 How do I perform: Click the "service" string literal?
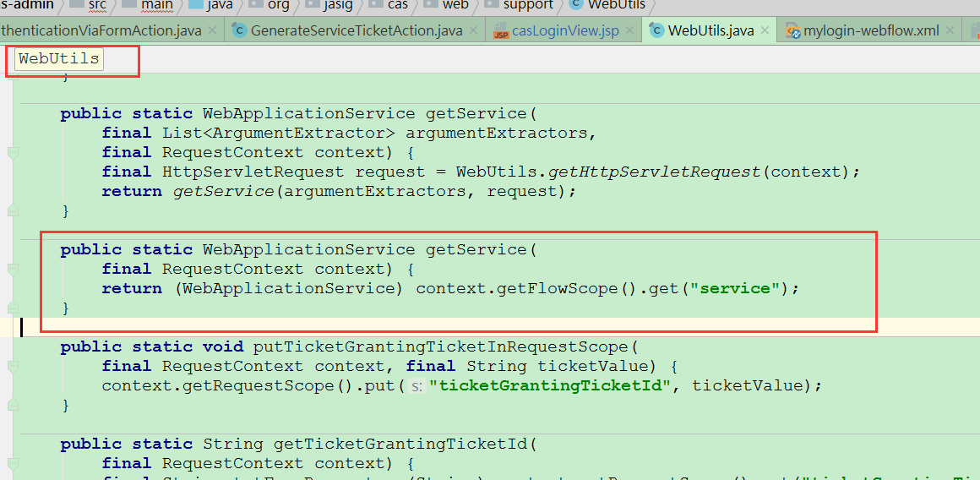tap(736, 288)
